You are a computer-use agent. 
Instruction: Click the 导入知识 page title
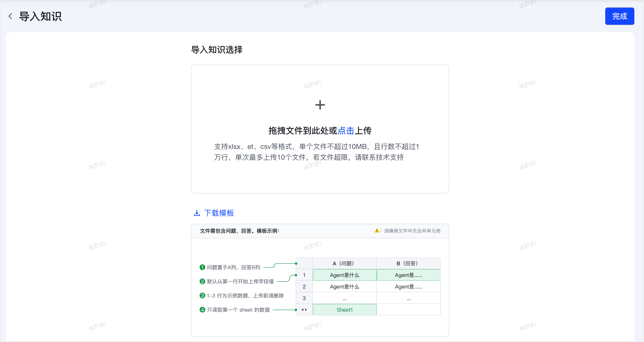[40, 16]
